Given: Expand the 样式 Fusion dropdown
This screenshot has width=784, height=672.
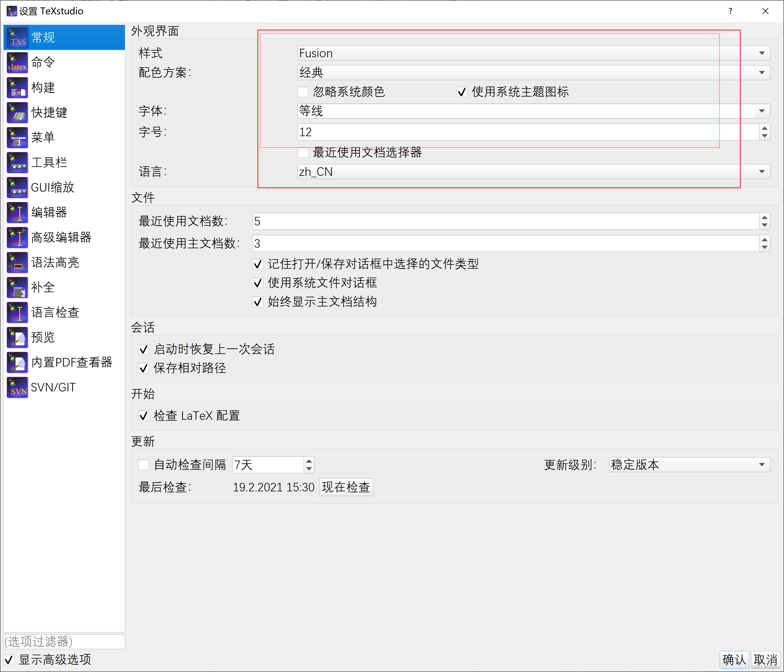Looking at the screenshot, I should [534, 53].
